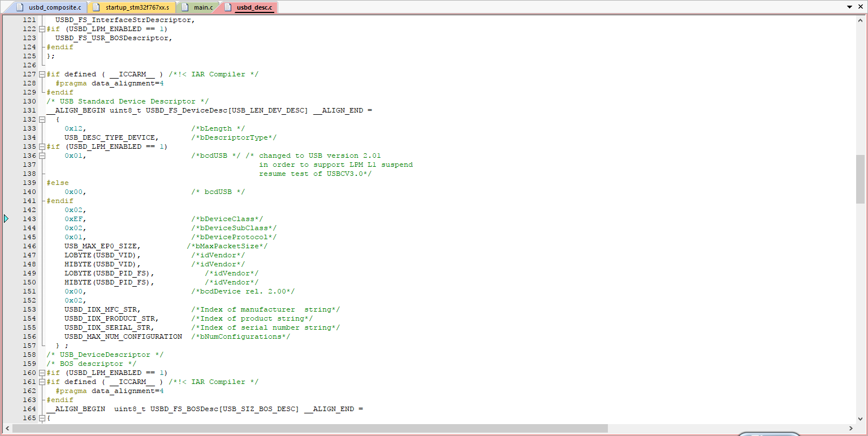Click the file icon on main.c tab
Screen dimensions: 868x436
pos(185,7)
